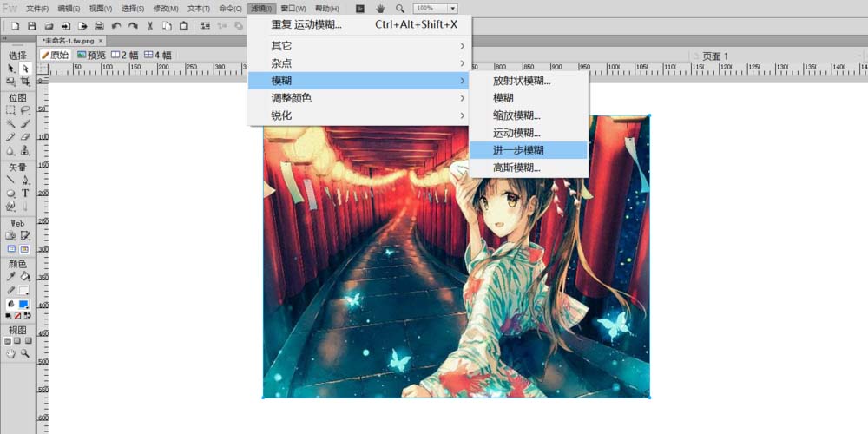Choose 进一步模糊 from blur submenu
Screen dimensions: 868x434
[x=529, y=150]
